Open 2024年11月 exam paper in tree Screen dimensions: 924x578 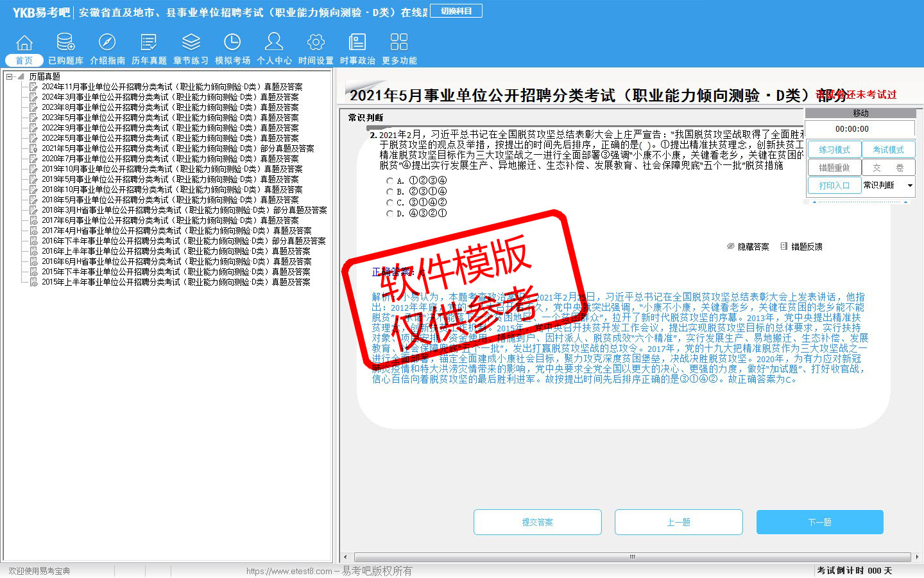click(171, 87)
